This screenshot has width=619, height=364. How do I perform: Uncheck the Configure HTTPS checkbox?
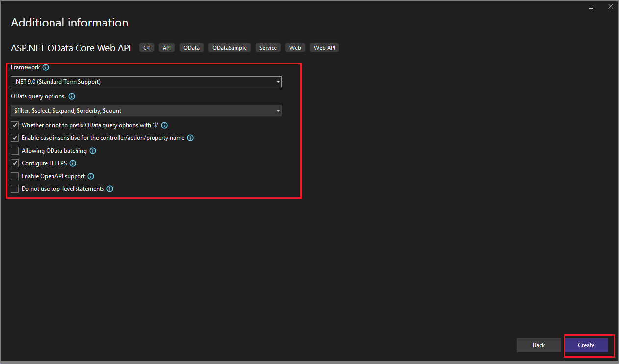click(15, 163)
